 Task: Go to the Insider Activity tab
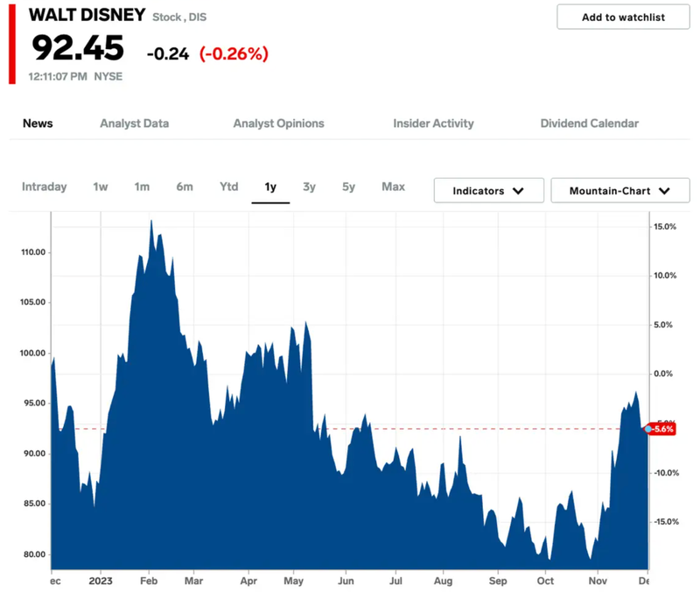[433, 123]
